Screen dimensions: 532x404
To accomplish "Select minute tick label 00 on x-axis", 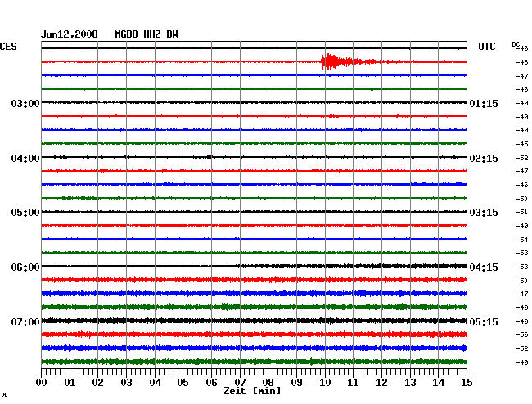I will tap(42, 382).
